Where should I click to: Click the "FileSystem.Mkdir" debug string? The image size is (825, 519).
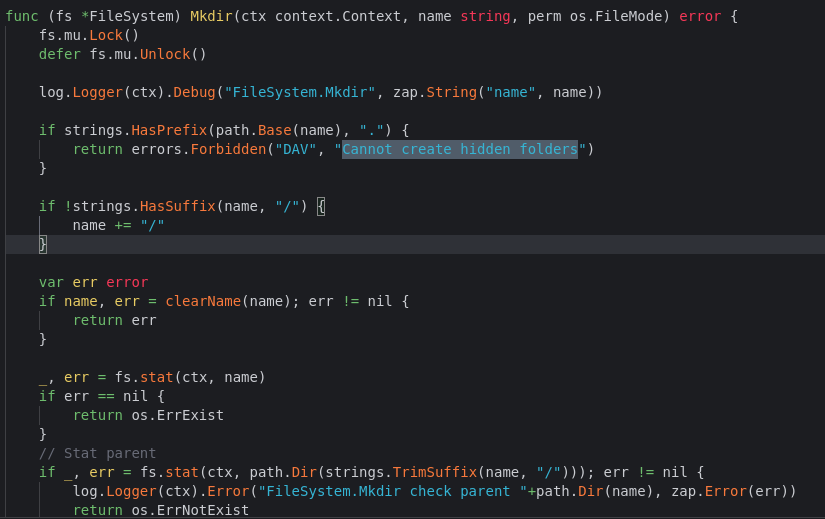pos(300,92)
